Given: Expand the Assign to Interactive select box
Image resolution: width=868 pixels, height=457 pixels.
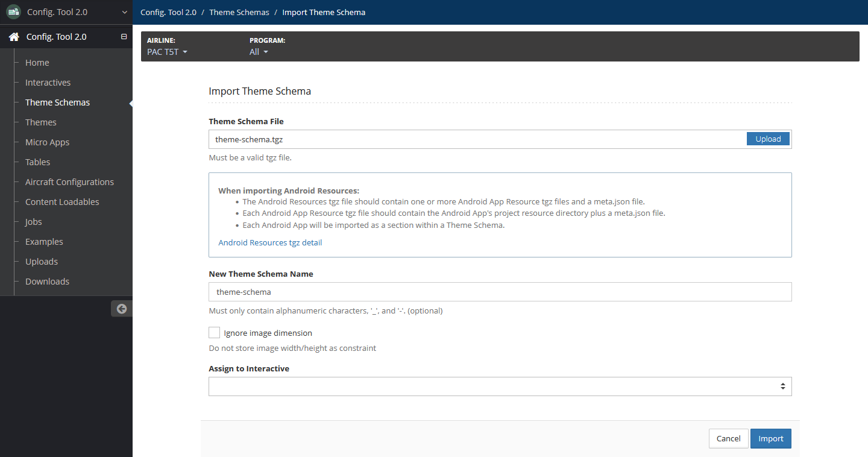Looking at the screenshot, I should [500, 386].
